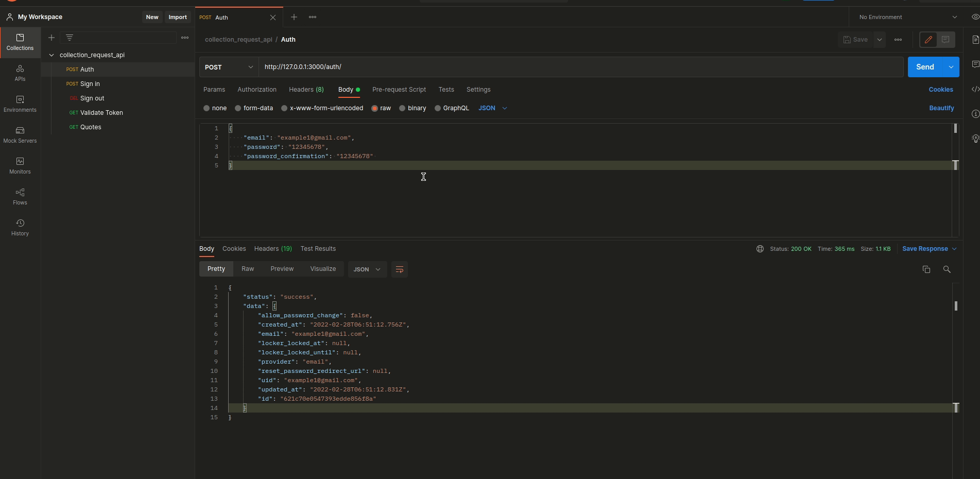Viewport: 980px width, 479px height.
Task: Search within the response using the magnifier icon
Action: point(947,269)
